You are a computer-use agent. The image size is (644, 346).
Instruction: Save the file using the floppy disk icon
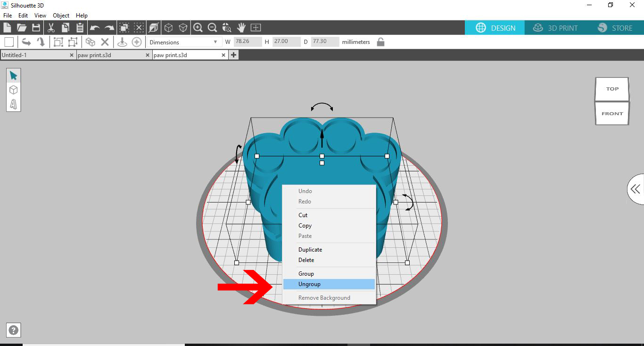click(36, 27)
